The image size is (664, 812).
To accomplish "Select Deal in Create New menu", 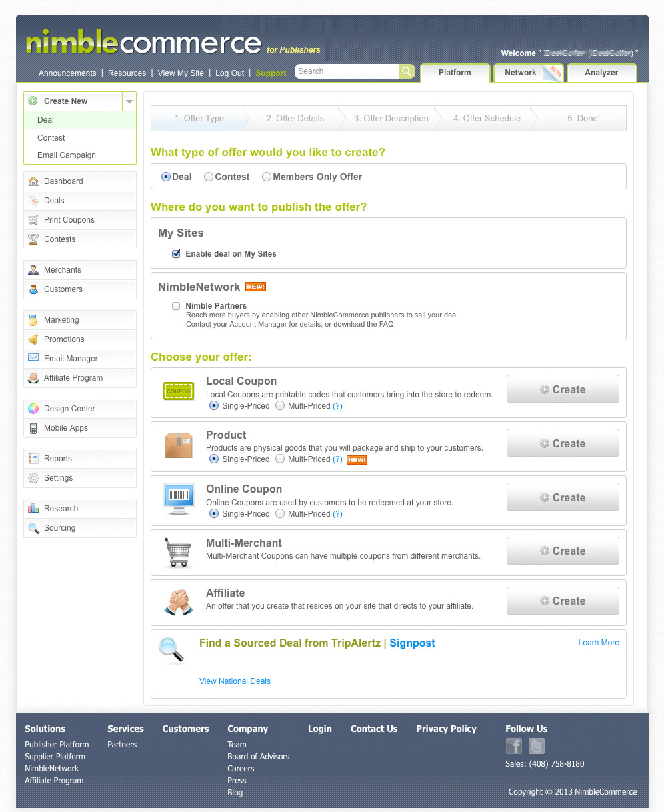I will 80,120.
